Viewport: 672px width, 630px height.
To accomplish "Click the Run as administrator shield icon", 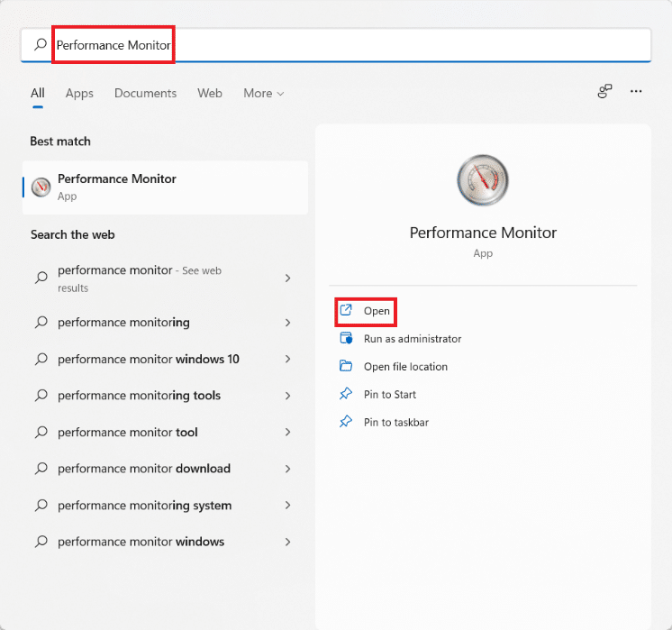I will 345,339.
